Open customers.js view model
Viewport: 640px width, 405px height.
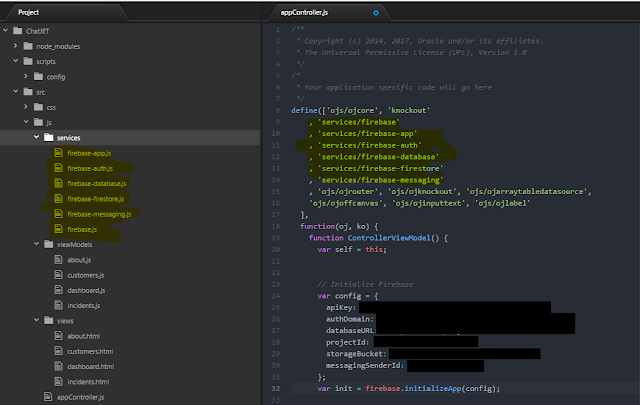point(86,275)
